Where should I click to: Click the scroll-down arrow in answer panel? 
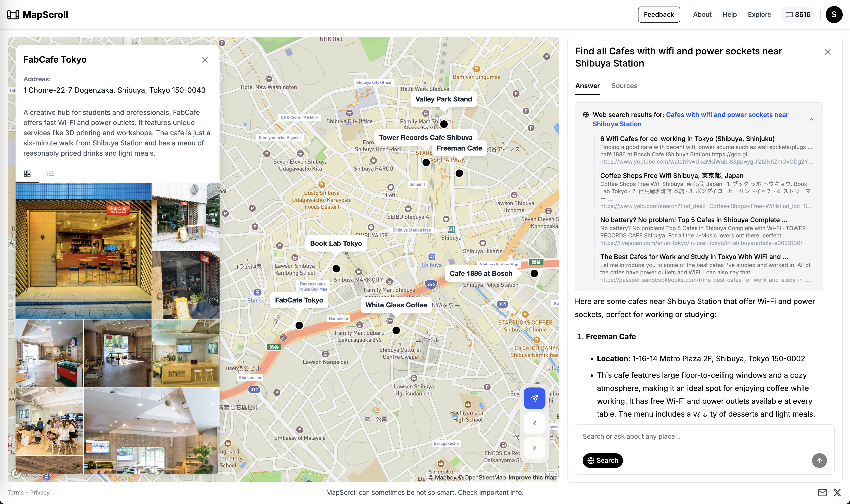point(705,415)
